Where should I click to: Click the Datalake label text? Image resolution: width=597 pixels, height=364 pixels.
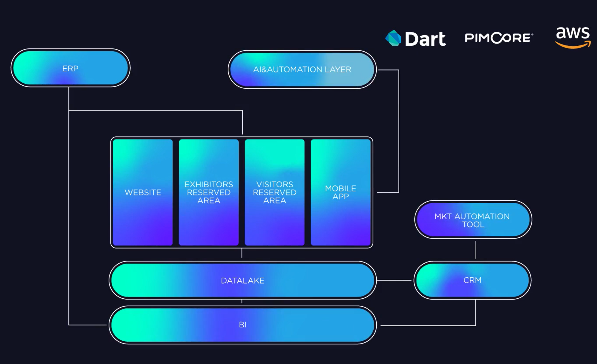(243, 281)
